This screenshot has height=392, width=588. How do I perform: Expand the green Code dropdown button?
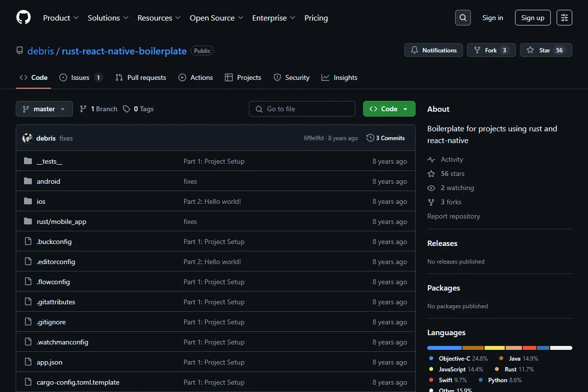pos(389,109)
